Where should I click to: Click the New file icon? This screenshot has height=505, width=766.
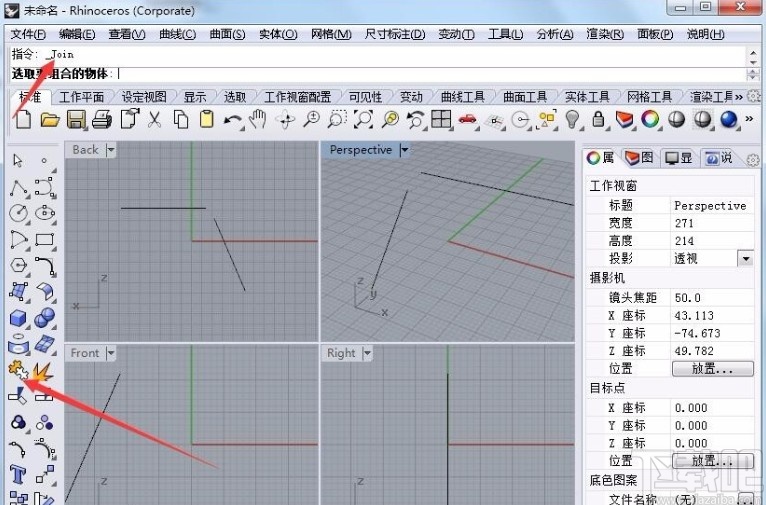tap(23, 119)
